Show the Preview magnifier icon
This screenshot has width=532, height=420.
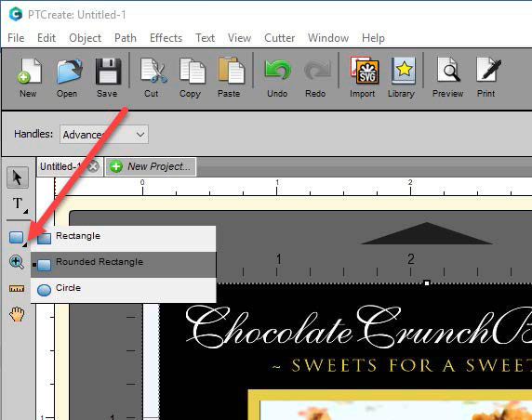click(449, 70)
